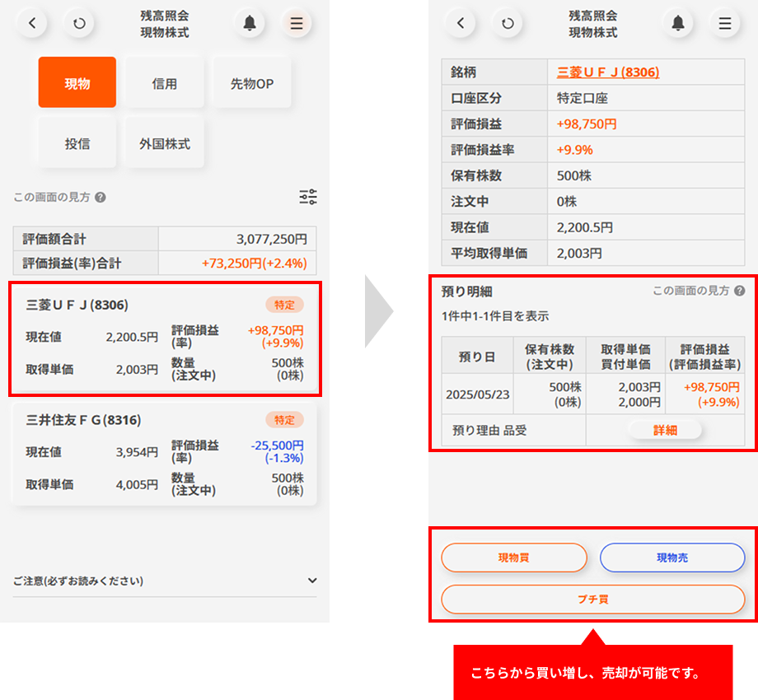Click the 三菱UFJ(8306) stock link
758x700 pixels.
tap(608, 72)
